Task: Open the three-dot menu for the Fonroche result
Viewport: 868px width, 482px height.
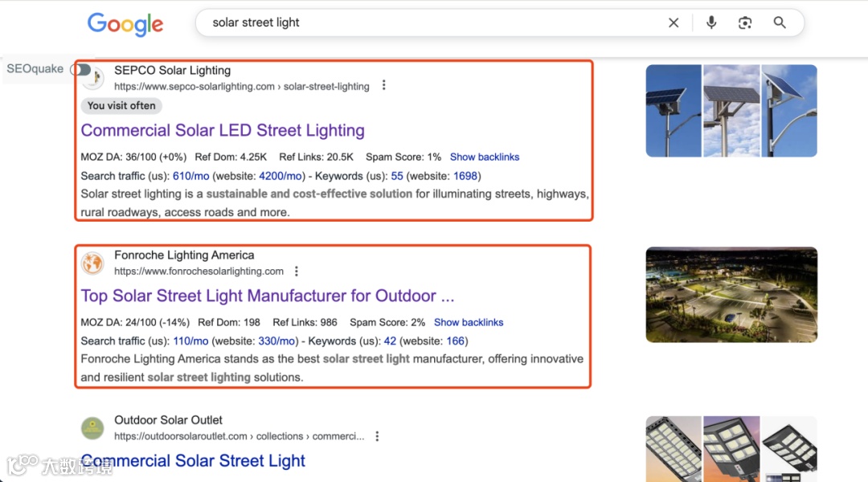Action: pyautogui.click(x=296, y=272)
